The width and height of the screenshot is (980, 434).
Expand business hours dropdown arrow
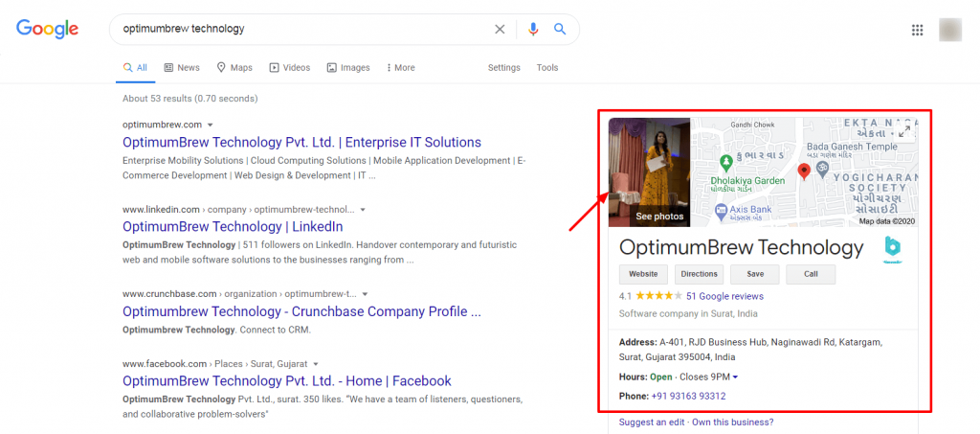(x=735, y=377)
